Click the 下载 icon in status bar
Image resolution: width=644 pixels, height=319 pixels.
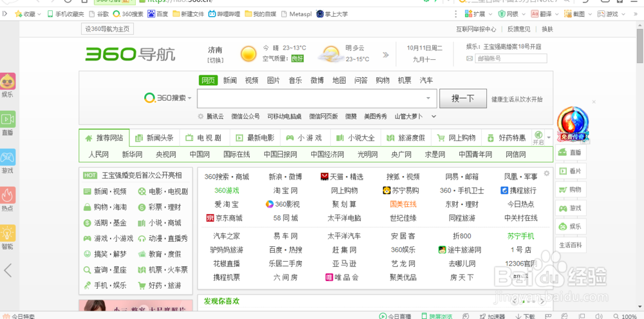tap(526, 316)
